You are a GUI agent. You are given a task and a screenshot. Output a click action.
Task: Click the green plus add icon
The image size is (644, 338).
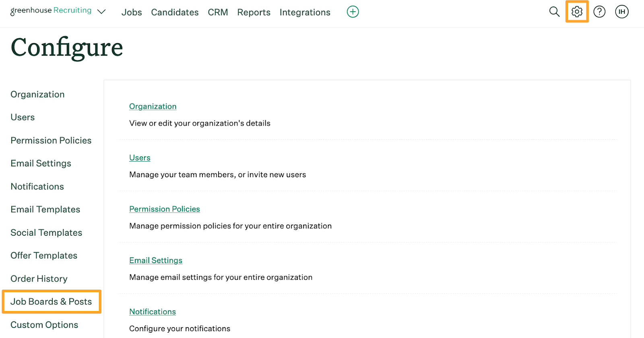coord(353,12)
